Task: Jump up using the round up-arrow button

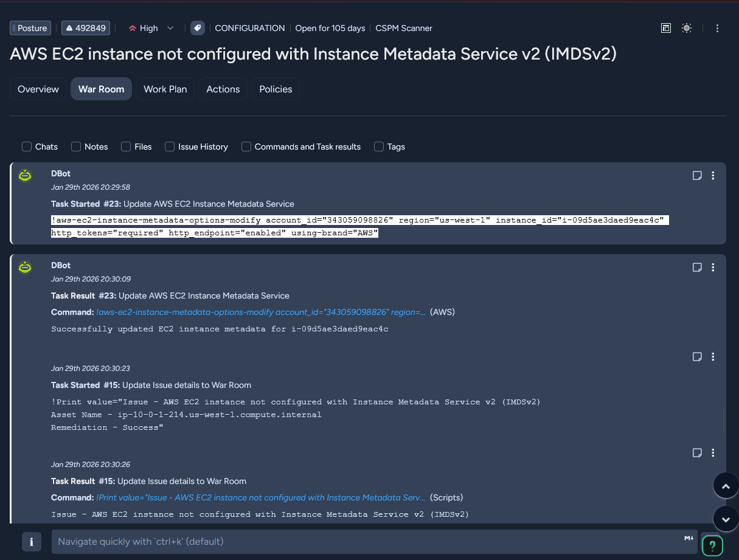Action: click(x=726, y=486)
